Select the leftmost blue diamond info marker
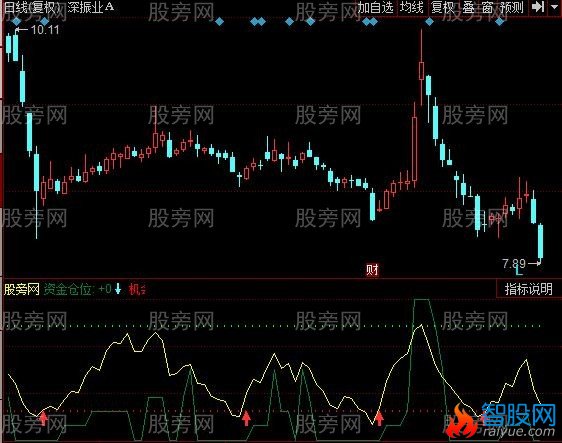The width and height of the screenshot is (562, 443). point(16,22)
